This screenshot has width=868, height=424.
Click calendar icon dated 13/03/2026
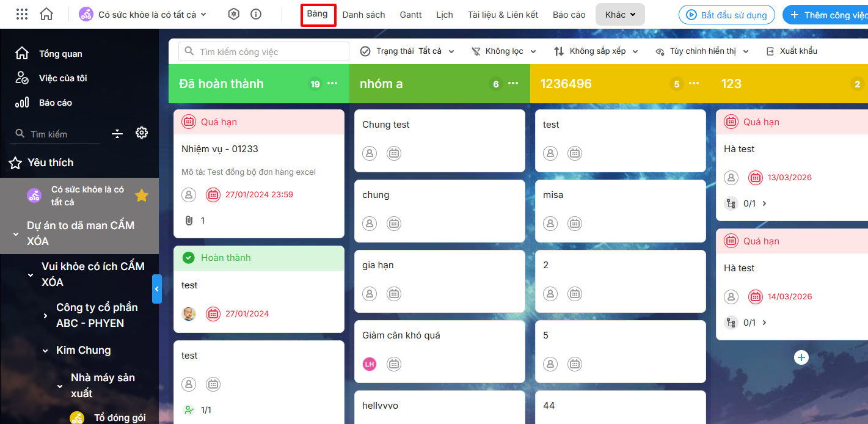click(x=756, y=178)
